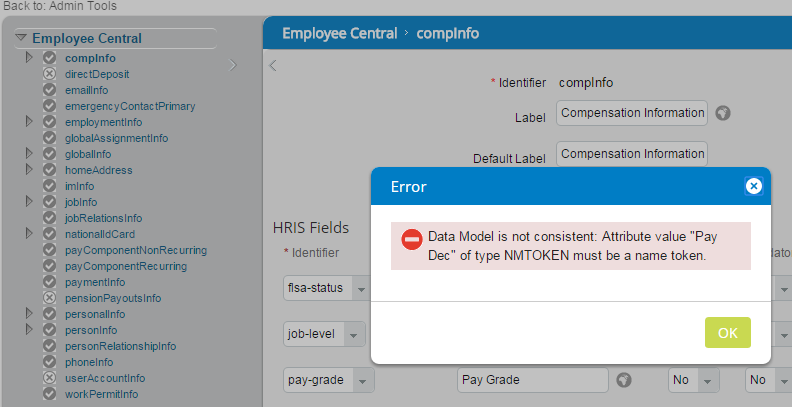Image resolution: width=792 pixels, height=407 pixels.
Task: Toggle the directDeposit disabled X icon
Action: pyautogui.click(x=49, y=74)
